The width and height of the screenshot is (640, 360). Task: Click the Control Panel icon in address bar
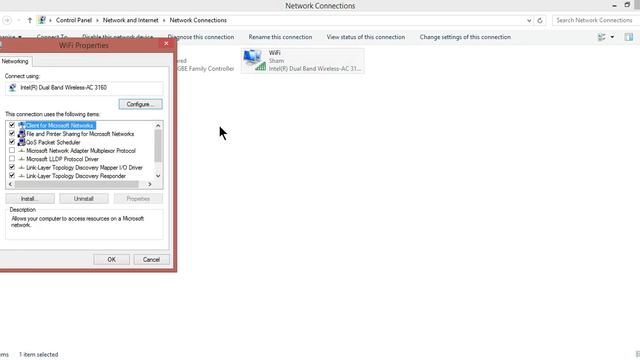[x=42, y=20]
